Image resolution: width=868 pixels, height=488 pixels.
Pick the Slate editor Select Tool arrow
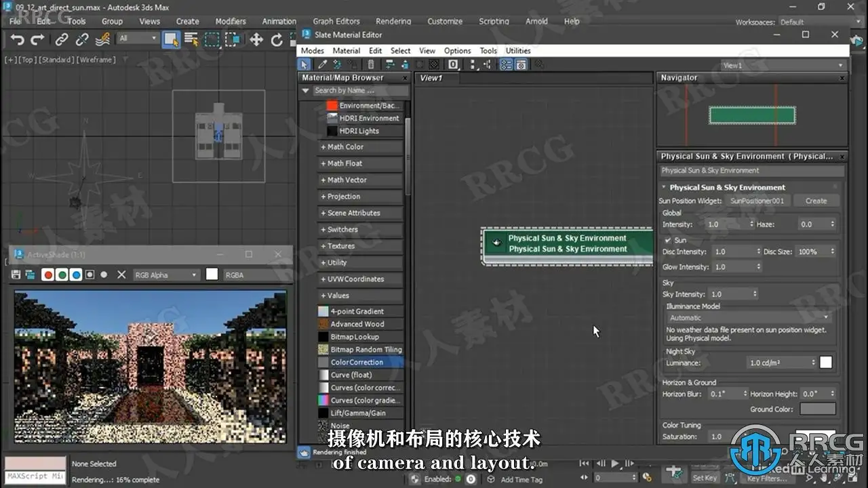304,64
